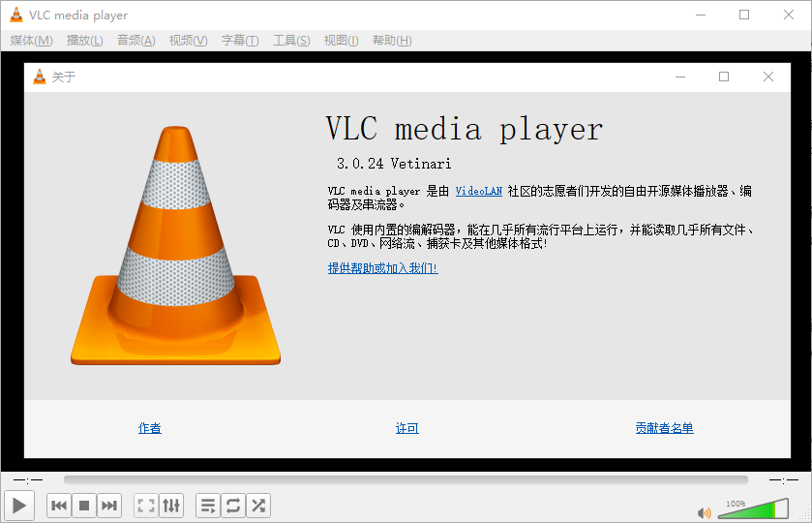Start playback with the Play button

click(19, 506)
